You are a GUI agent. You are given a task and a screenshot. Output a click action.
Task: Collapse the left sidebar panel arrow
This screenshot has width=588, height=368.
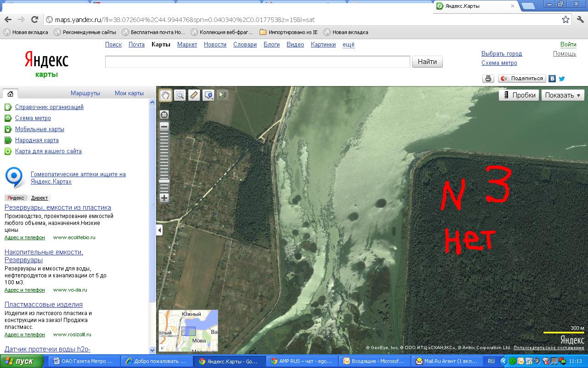click(159, 230)
